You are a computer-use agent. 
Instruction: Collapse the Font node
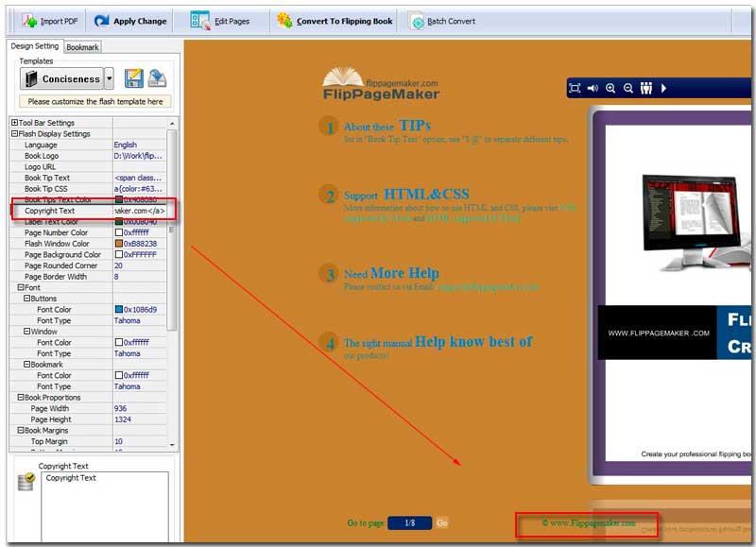tap(21, 287)
